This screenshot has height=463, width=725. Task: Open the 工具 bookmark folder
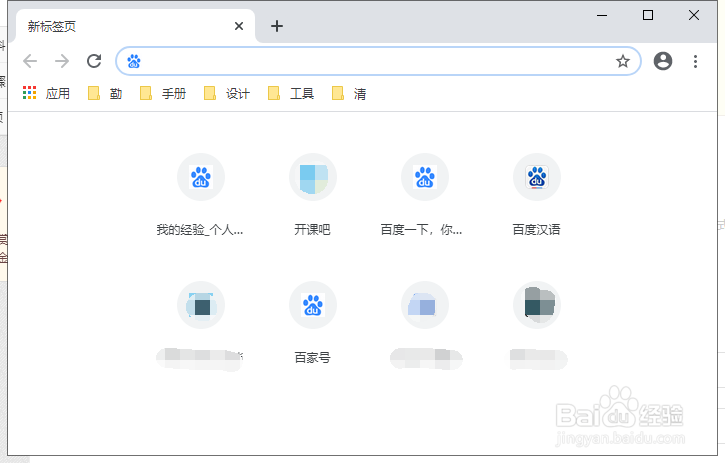point(291,93)
